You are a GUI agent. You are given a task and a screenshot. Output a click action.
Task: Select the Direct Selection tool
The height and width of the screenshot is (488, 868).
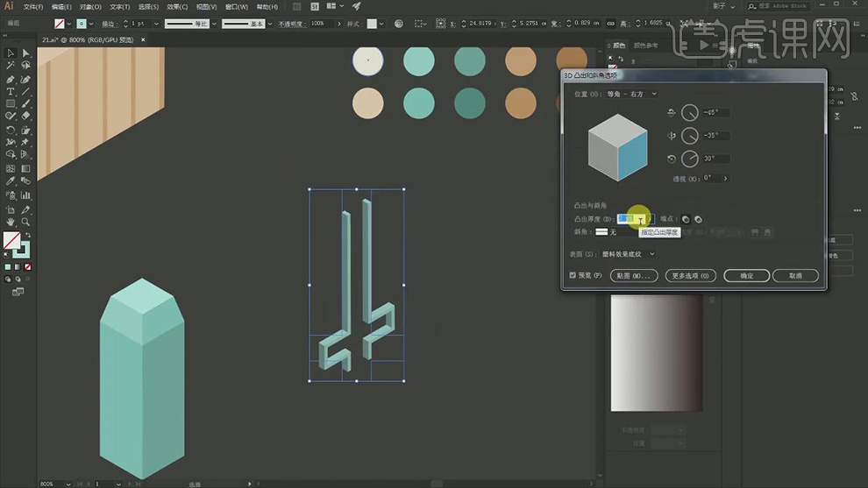pyautogui.click(x=25, y=53)
